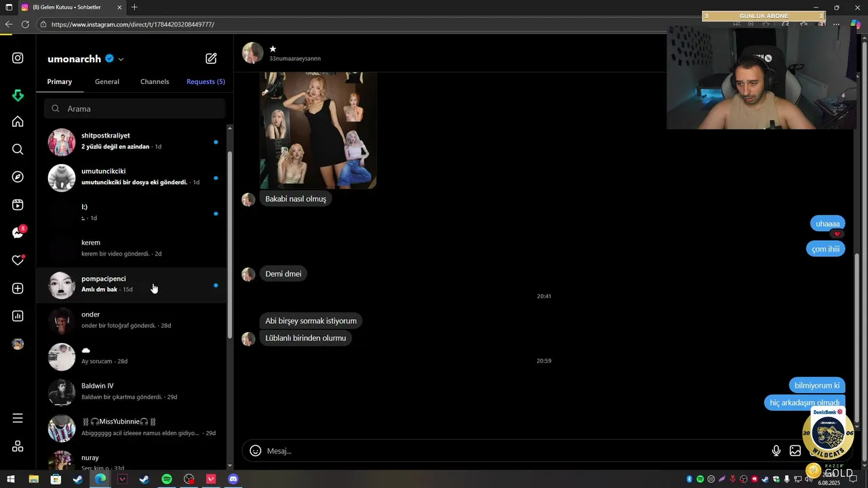Click the Create plus icon
The width and height of the screenshot is (868, 488).
[18, 288]
